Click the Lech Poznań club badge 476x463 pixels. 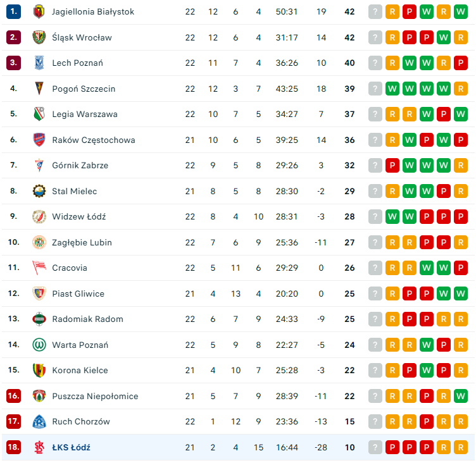coord(39,63)
